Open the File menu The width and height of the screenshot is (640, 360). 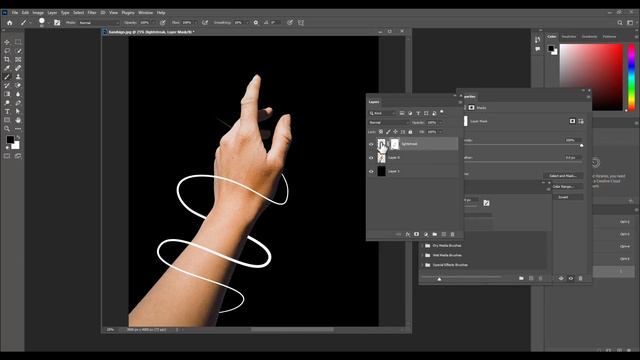tap(15, 13)
